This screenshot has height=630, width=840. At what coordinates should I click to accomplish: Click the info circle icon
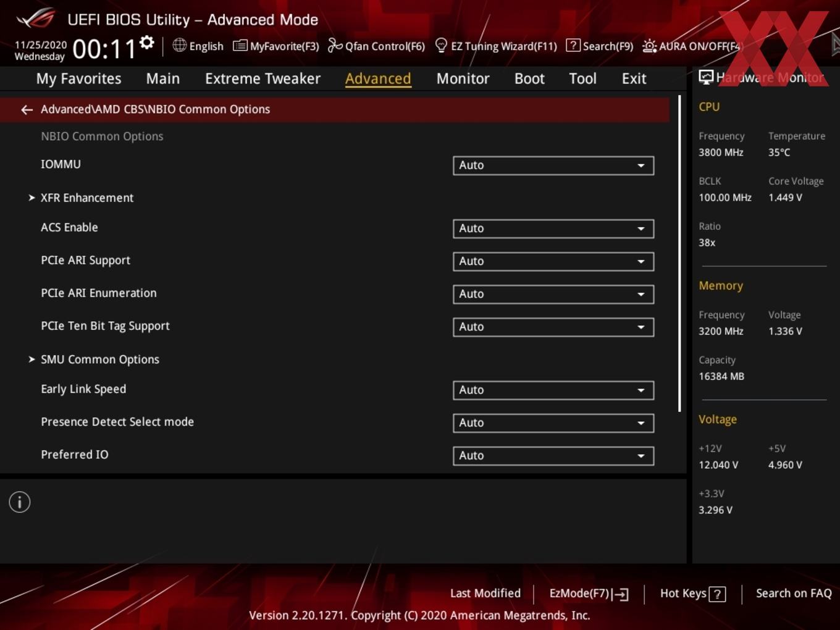tap(20, 502)
